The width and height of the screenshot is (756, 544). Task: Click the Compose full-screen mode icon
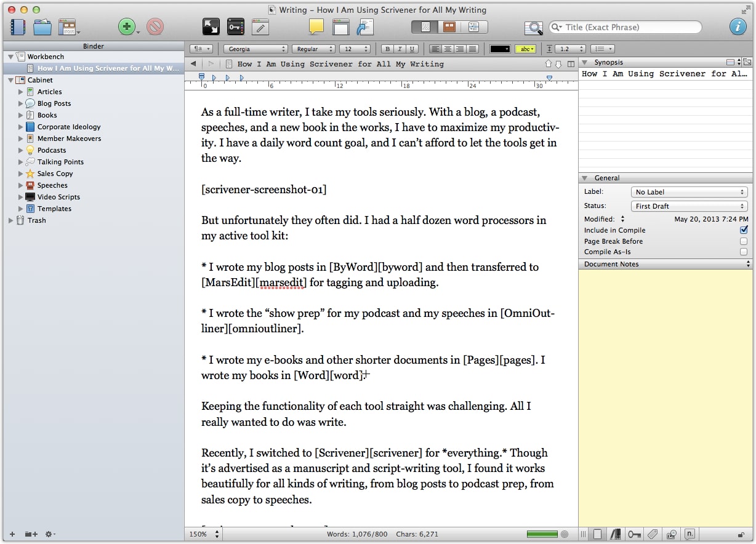point(211,27)
